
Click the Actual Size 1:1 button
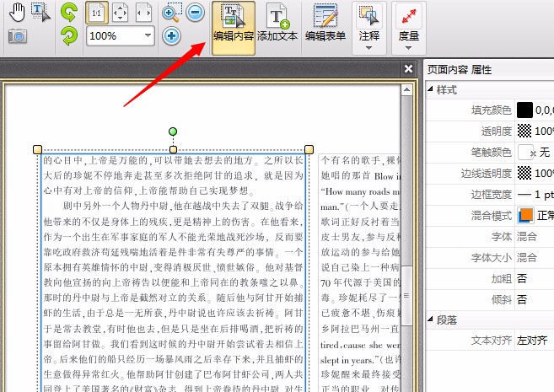coord(97,13)
